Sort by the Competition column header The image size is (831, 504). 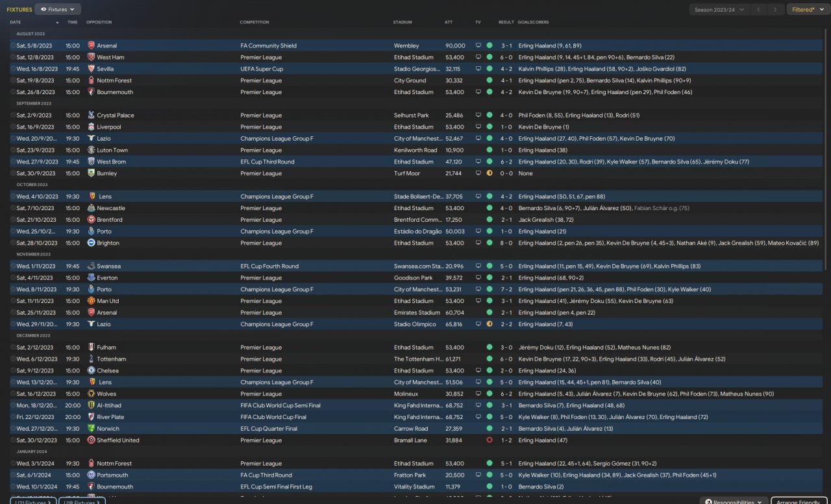coord(254,22)
